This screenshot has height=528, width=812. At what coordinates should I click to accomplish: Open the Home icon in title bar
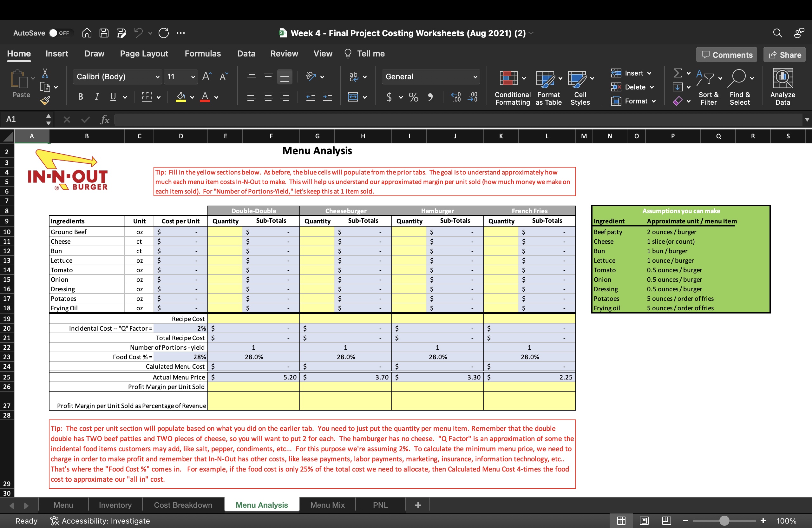point(87,33)
